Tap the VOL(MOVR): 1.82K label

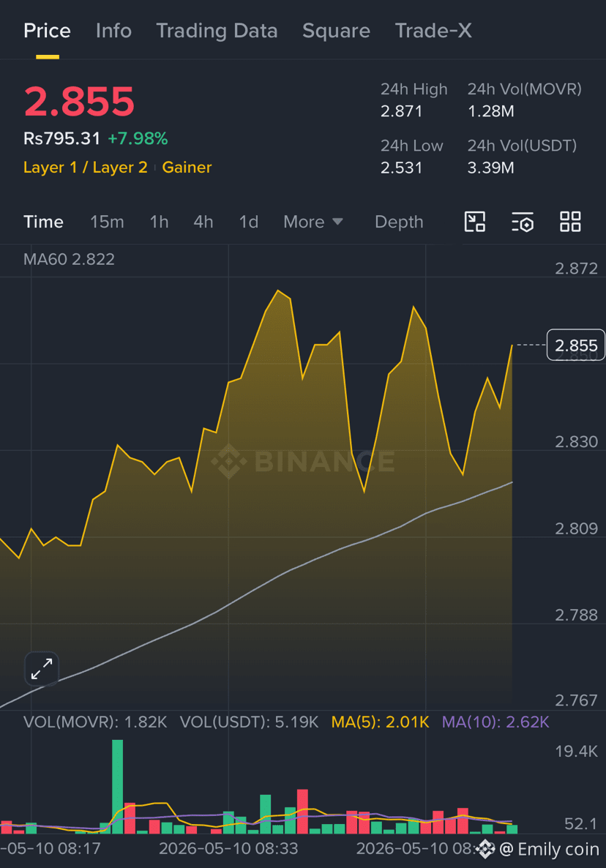(95, 722)
